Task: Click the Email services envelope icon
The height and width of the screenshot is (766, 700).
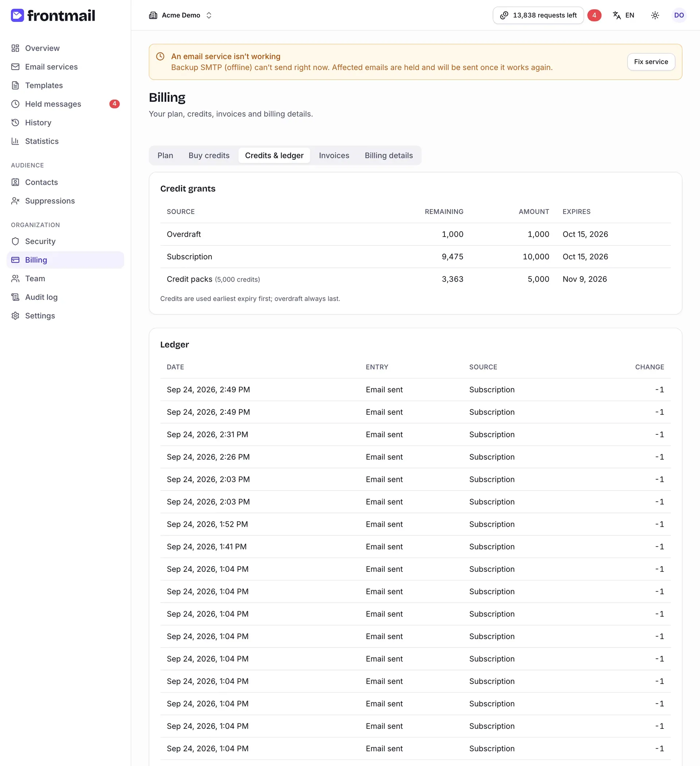Action: coord(15,67)
